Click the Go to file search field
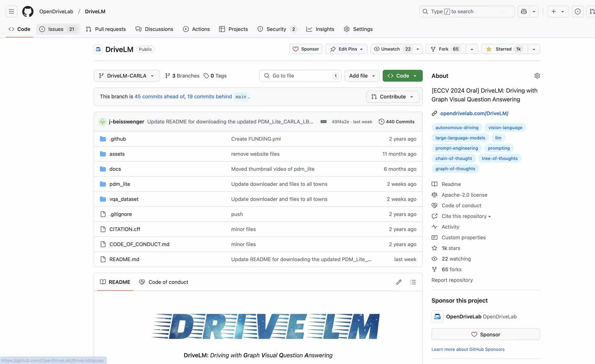Screen dimensions: 595x364 [300, 76]
